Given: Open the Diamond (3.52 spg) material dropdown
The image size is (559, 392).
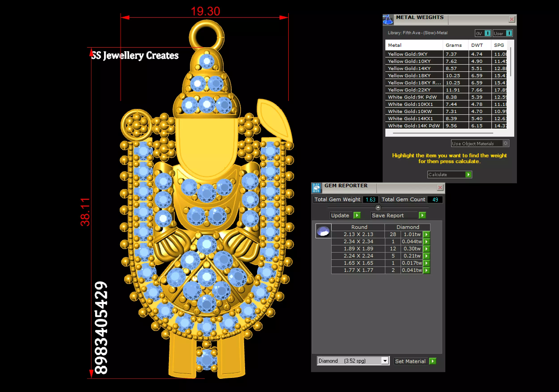Looking at the screenshot, I should click(x=385, y=361).
